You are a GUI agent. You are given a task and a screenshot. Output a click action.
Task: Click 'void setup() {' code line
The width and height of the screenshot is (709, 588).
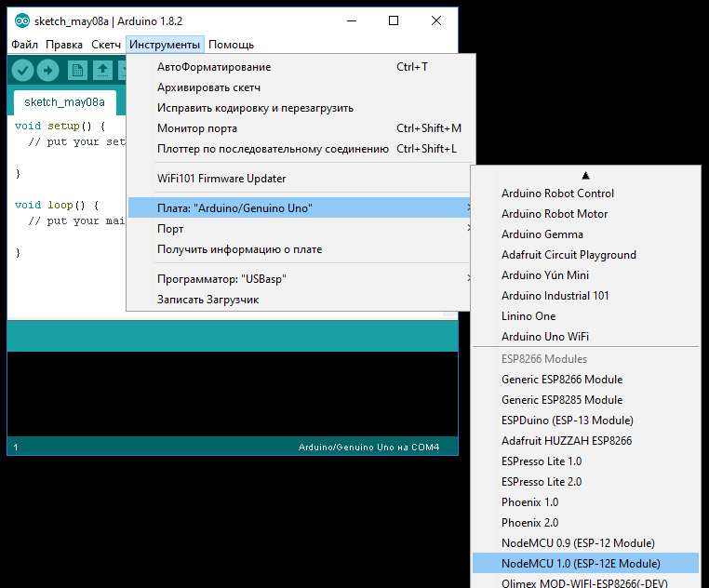pyautogui.click(x=60, y=126)
